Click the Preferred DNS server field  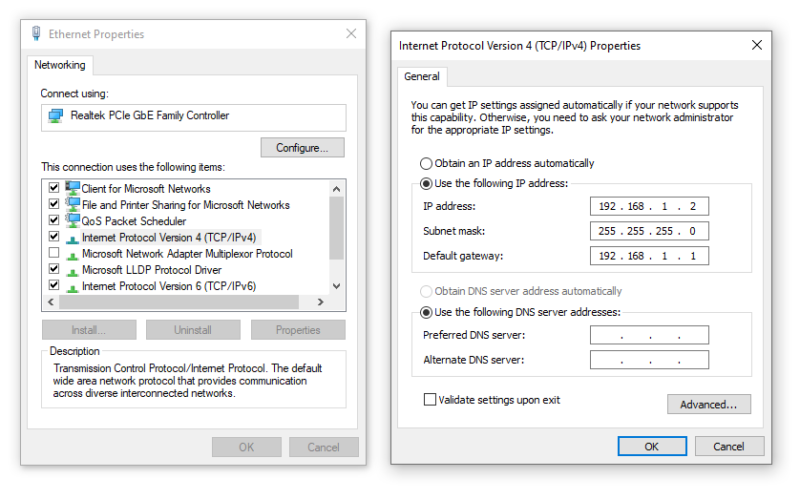pyautogui.click(x=649, y=335)
